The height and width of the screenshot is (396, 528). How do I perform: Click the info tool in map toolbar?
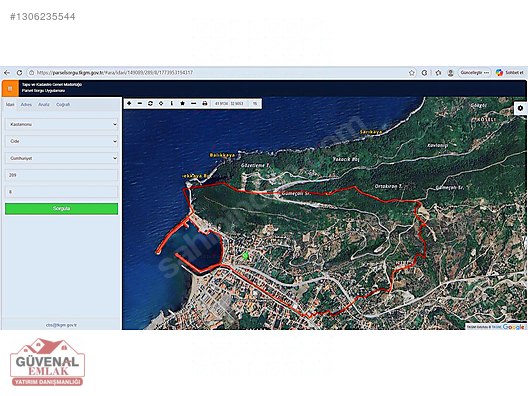[172, 103]
